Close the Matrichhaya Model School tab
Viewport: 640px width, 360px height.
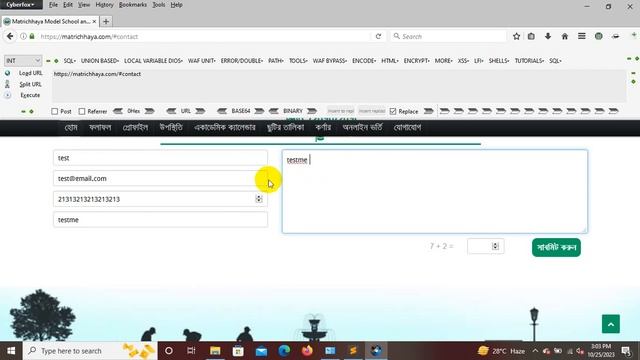94,21
